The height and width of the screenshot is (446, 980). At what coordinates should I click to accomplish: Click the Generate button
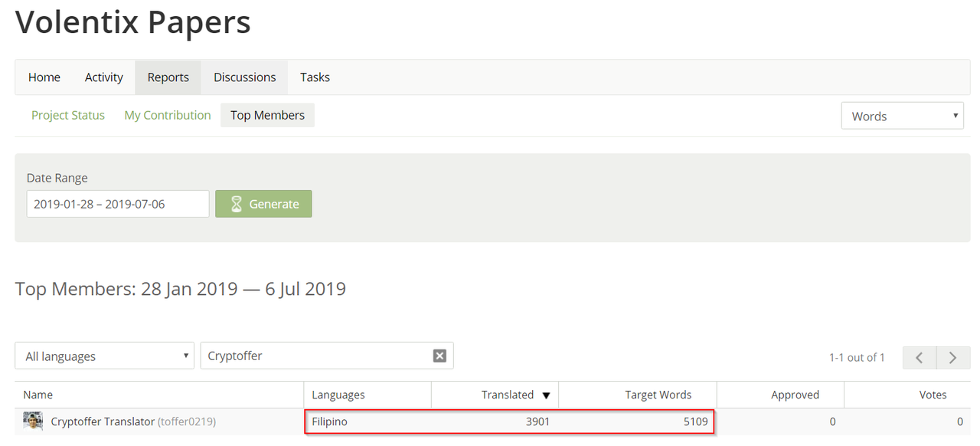point(263,204)
